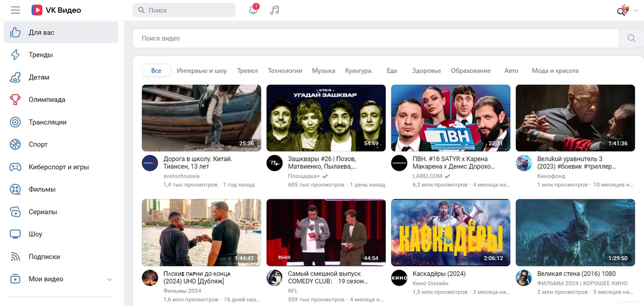Image resolution: width=644 pixels, height=306 pixels.
Task: Open the music note icon
Action: [275, 10]
